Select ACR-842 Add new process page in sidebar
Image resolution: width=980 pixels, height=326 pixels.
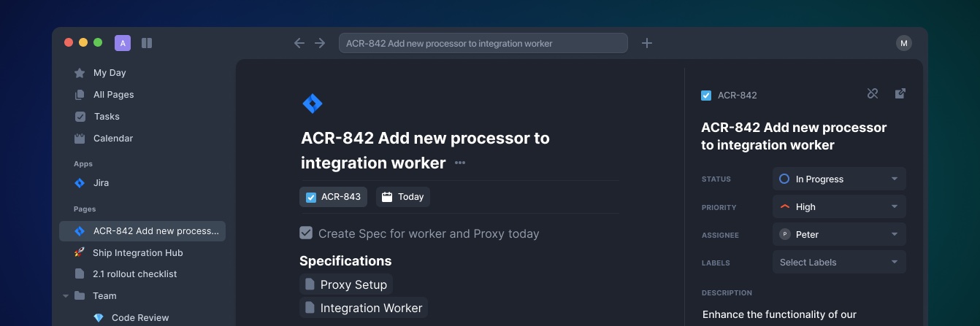142,231
